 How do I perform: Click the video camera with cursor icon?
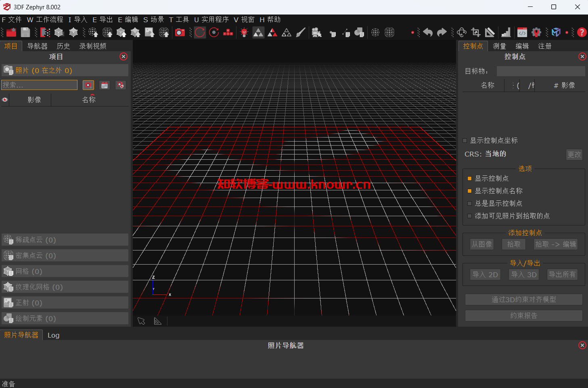coord(317,33)
